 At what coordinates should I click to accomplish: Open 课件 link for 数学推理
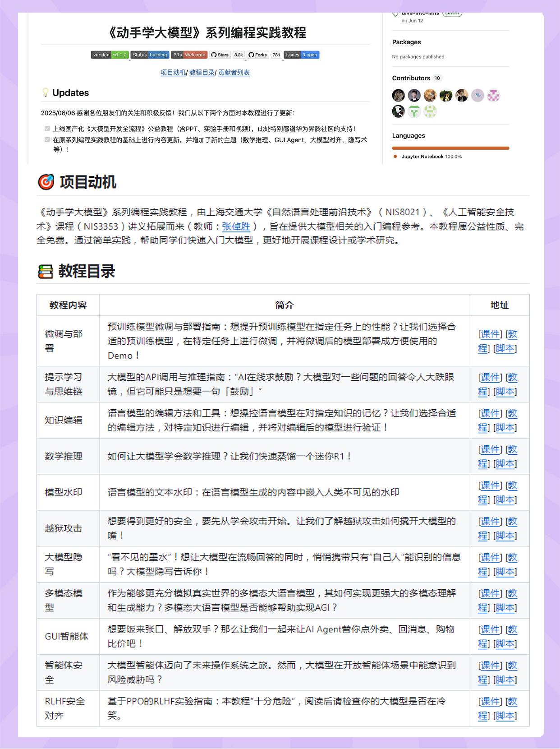[x=491, y=449]
